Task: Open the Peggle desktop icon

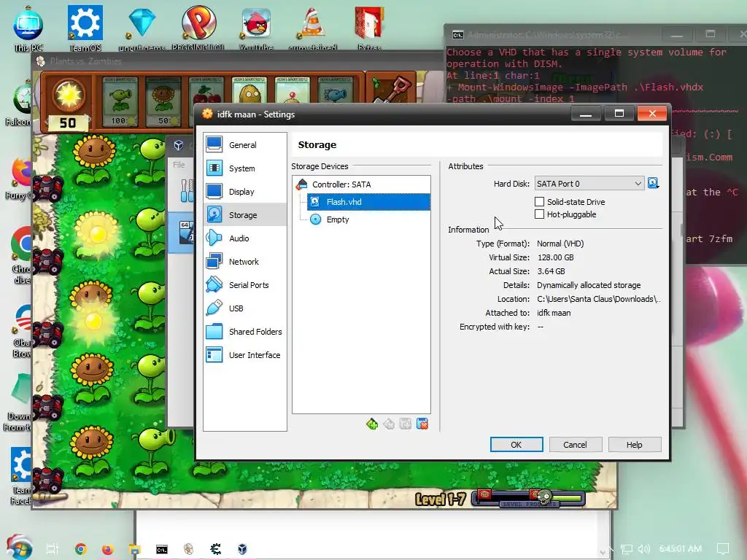Action: click(198, 28)
